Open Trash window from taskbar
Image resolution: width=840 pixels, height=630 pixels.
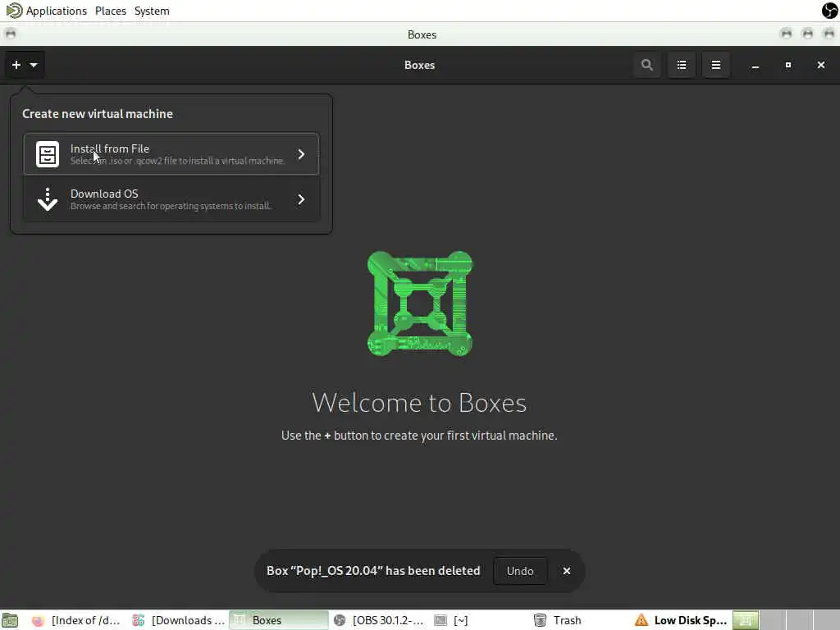pyautogui.click(x=558, y=620)
